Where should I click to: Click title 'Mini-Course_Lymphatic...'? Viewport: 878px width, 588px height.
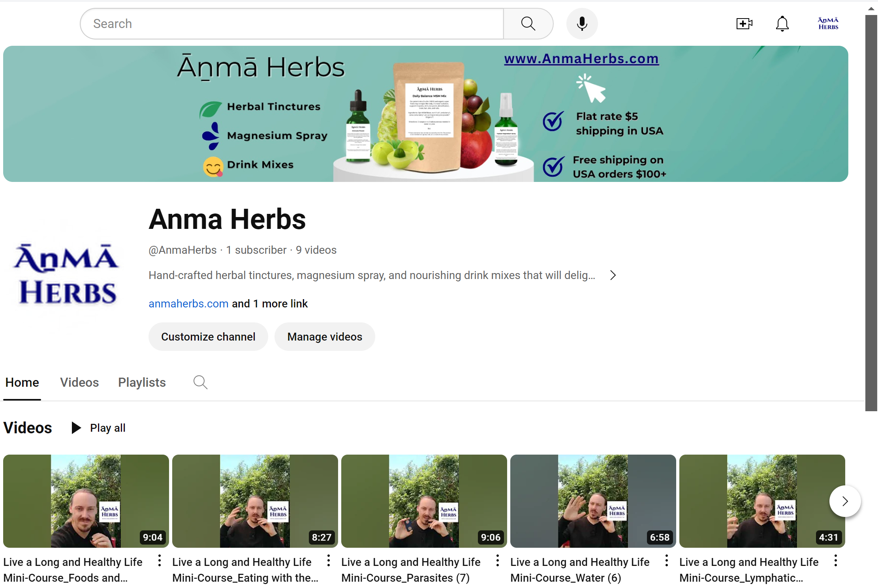741,578
